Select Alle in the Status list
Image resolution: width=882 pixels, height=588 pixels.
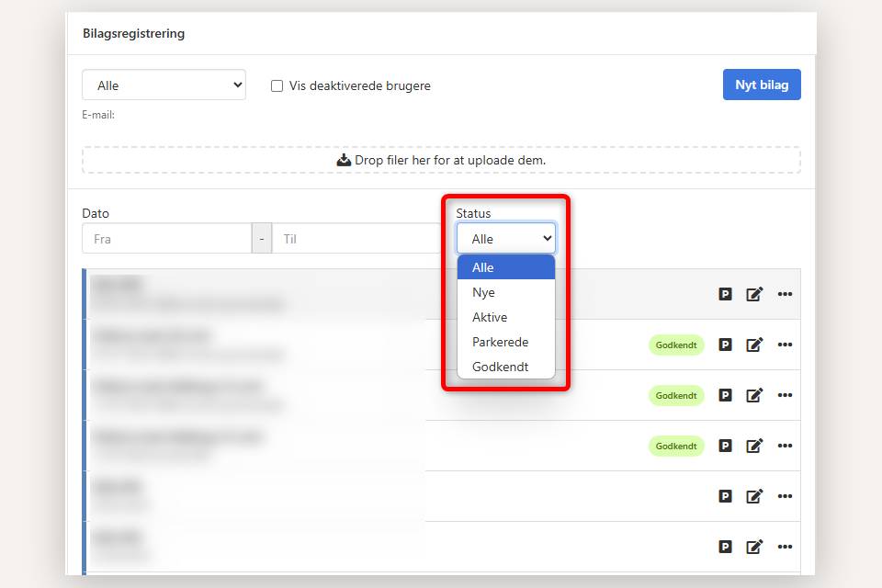[483, 267]
